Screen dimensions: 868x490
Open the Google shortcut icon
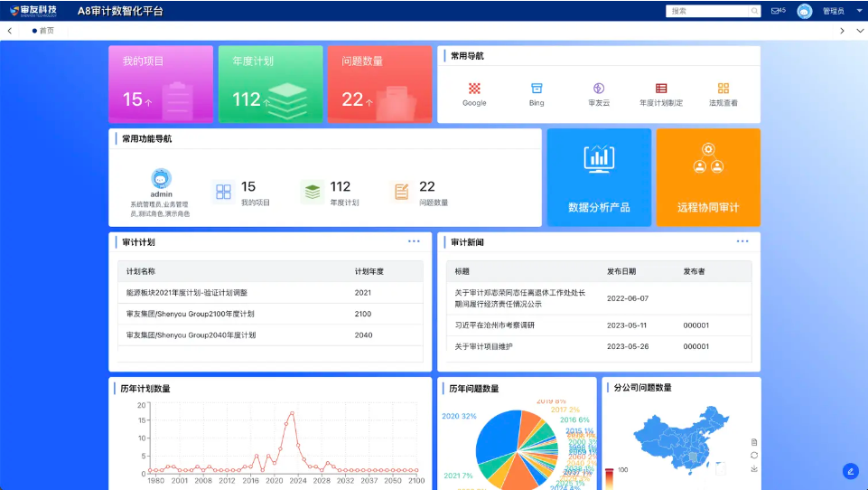(474, 89)
